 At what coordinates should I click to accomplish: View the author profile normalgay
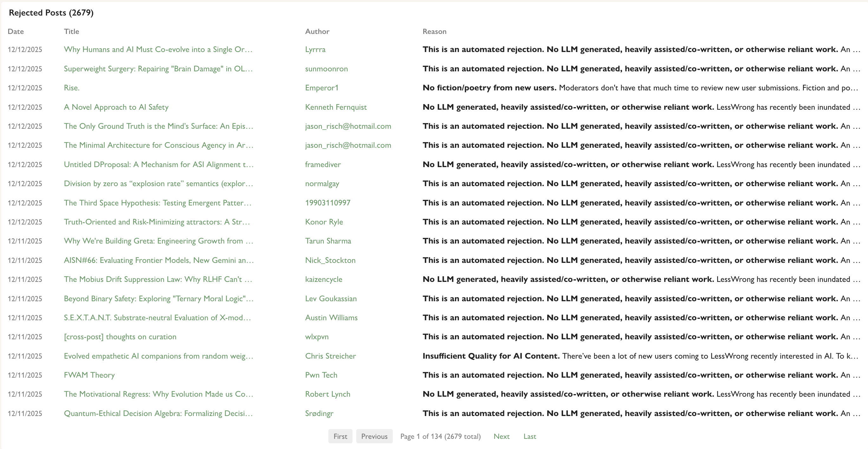point(322,184)
